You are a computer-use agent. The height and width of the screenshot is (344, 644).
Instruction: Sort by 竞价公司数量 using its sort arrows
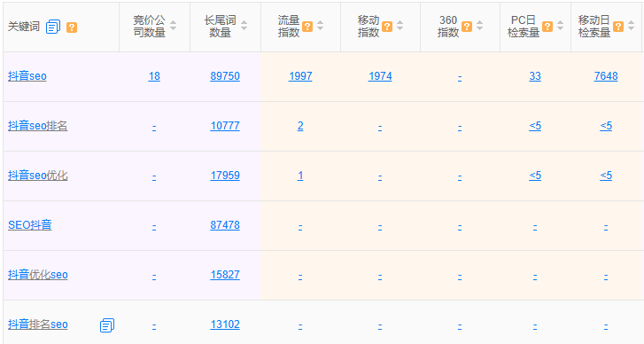[174, 26]
